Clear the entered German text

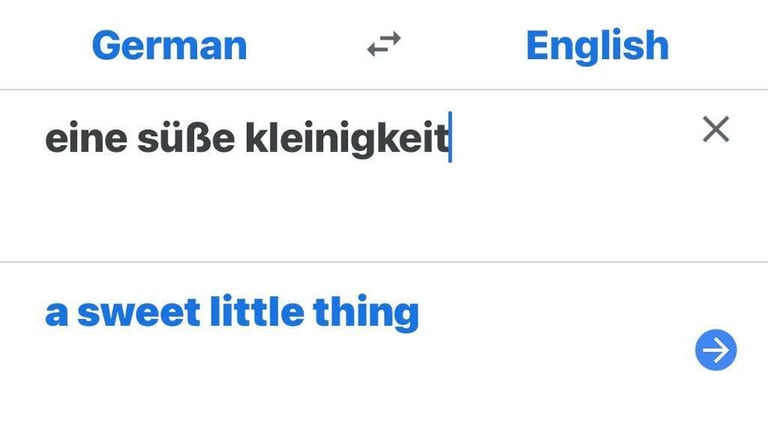point(716,129)
